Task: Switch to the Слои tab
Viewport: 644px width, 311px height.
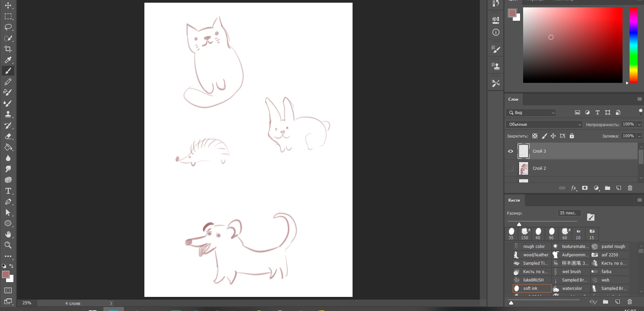Action: (513, 99)
